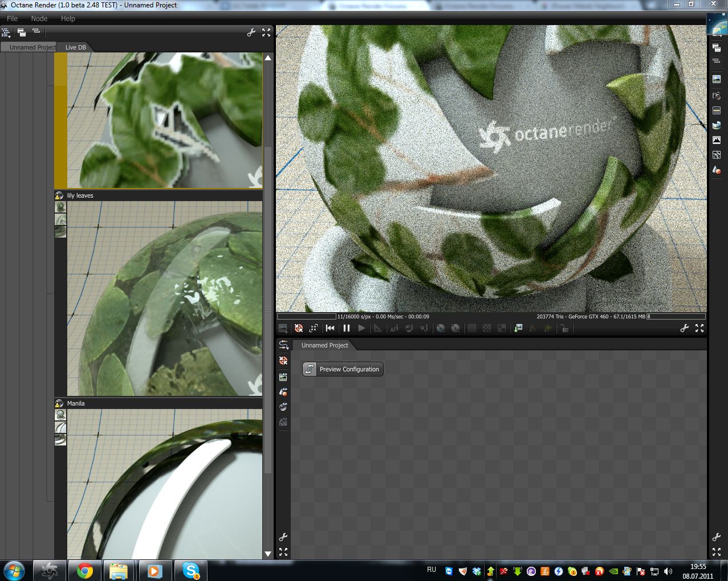This screenshot has width=728, height=581.
Task: Open Google Chrome from taskbar
Action: [x=85, y=570]
